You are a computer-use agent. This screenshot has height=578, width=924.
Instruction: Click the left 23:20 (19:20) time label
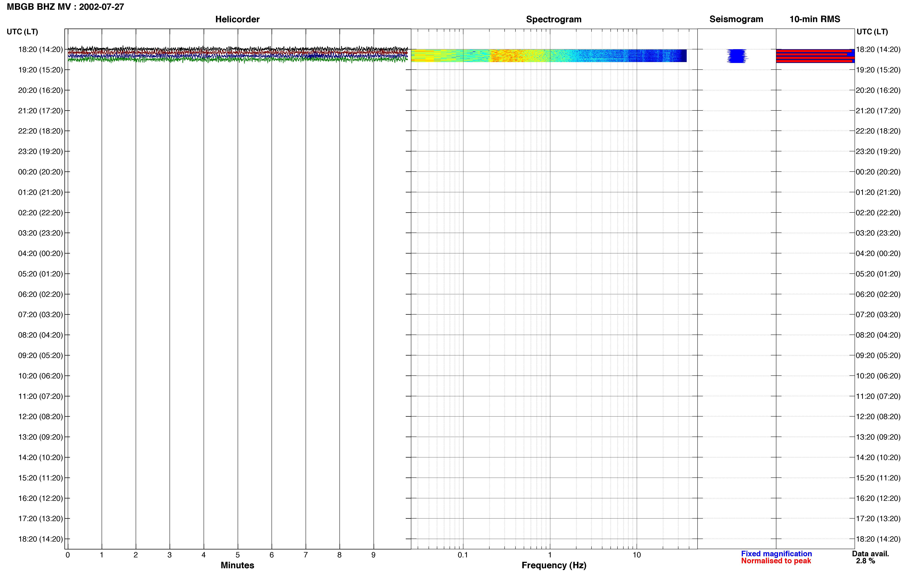pos(41,151)
